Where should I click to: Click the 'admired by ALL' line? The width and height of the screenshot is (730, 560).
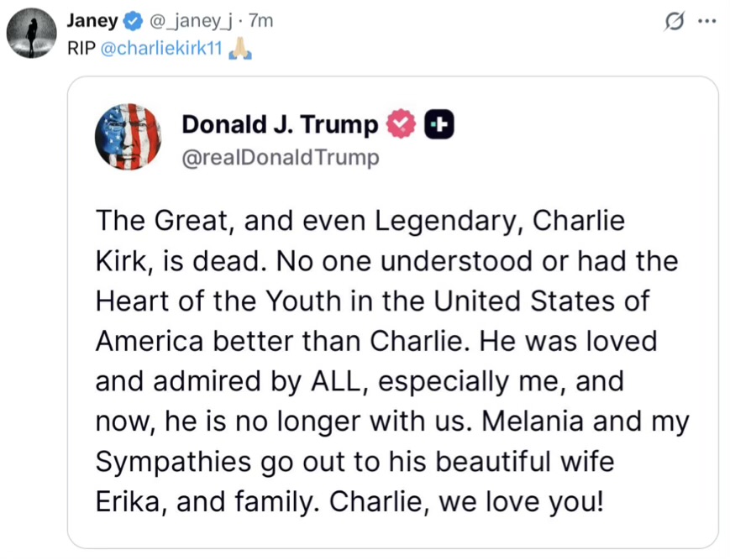click(360, 382)
